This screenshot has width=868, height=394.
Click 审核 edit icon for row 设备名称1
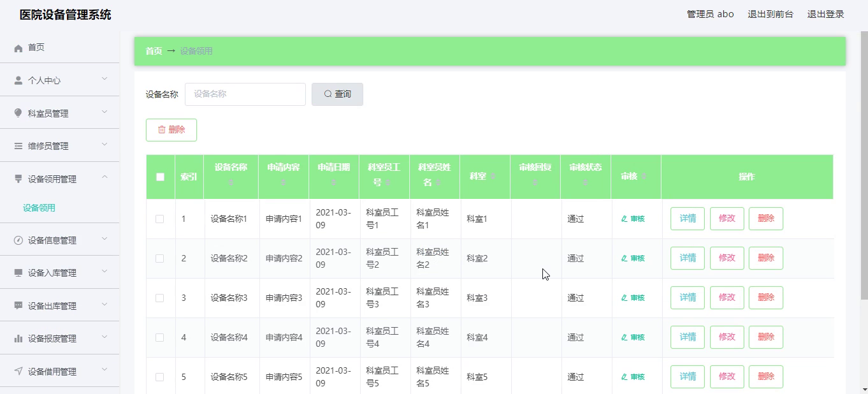[625, 219]
